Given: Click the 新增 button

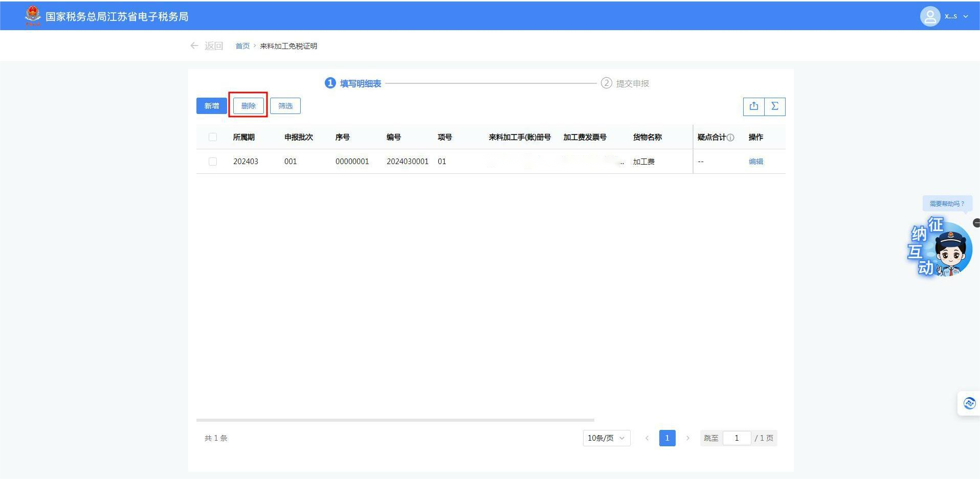Looking at the screenshot, I should pos(211,106).
